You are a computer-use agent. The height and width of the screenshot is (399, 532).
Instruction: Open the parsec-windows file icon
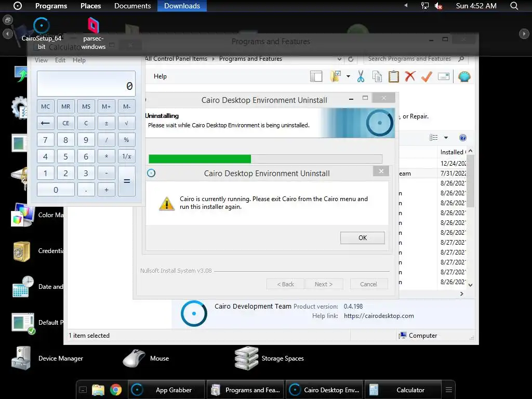pos(94,34)
